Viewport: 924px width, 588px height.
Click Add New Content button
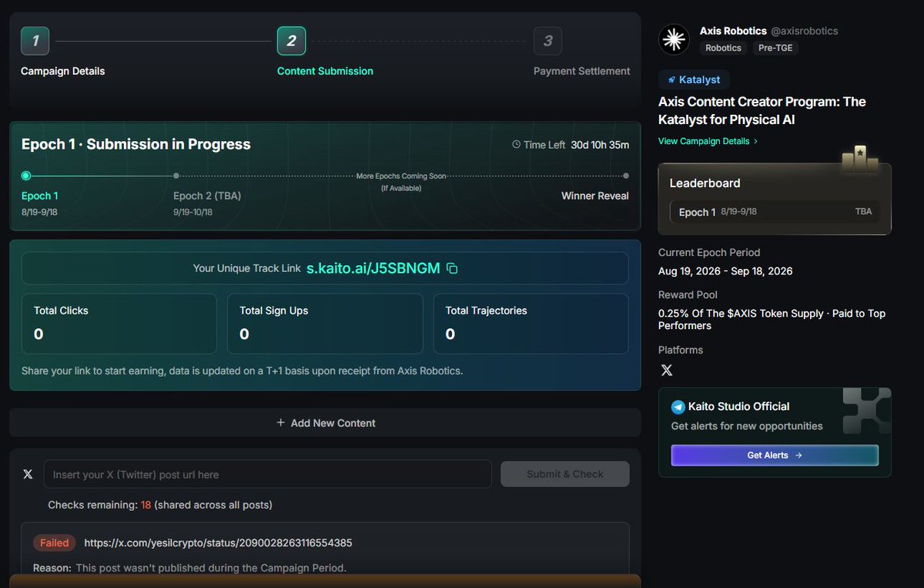tap(325, 422)
